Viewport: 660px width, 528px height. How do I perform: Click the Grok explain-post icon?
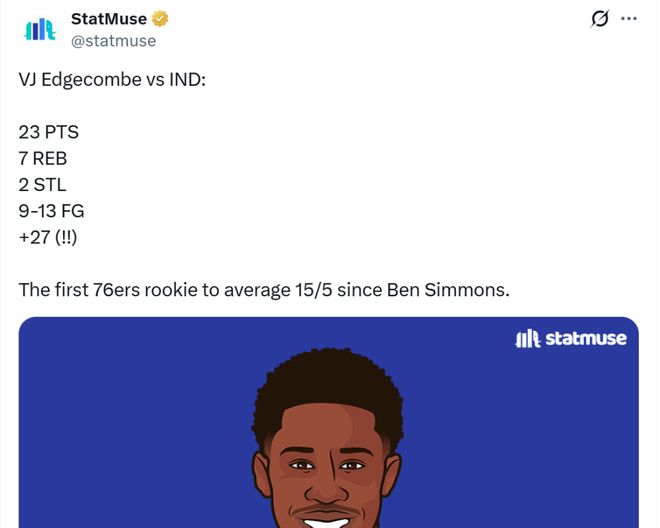pos(600,19)
